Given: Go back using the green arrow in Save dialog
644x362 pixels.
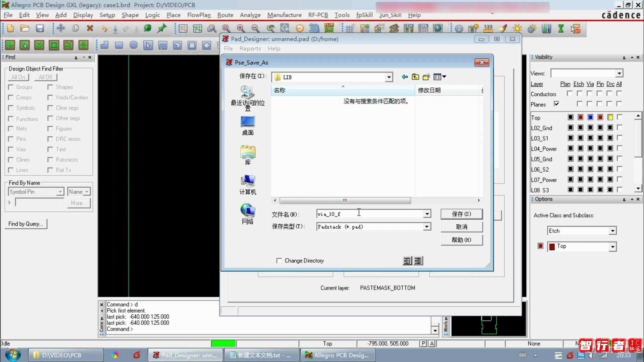Looking at the screenshot, I should (x=405, y=77).
